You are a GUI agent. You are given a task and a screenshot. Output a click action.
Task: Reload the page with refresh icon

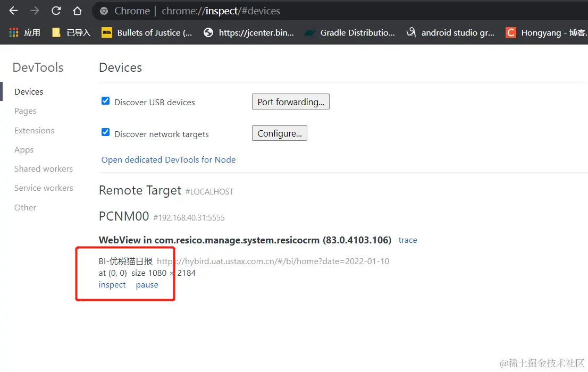point(56,11)
